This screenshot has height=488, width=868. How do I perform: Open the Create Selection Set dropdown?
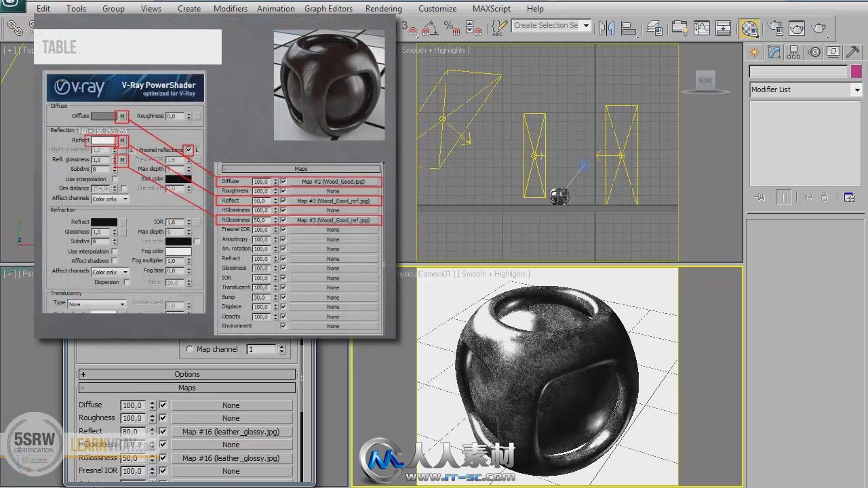586,26
